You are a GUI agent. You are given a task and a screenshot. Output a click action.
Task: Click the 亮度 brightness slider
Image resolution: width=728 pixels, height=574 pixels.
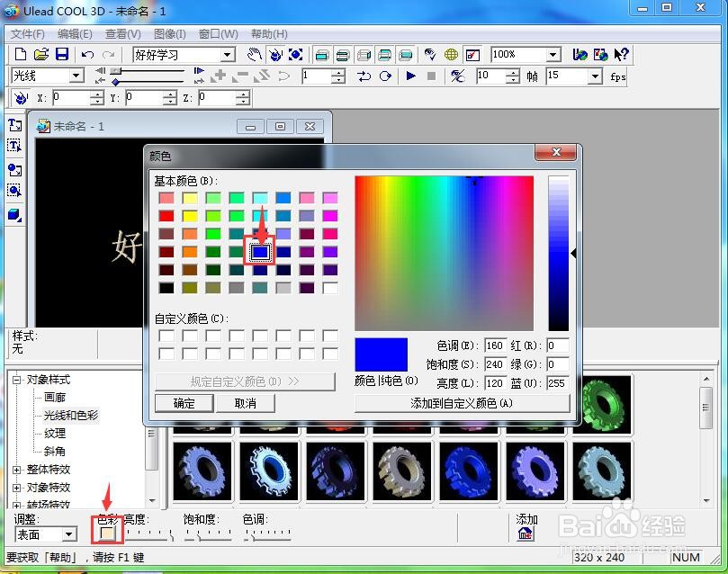click(x=149, y=535)
